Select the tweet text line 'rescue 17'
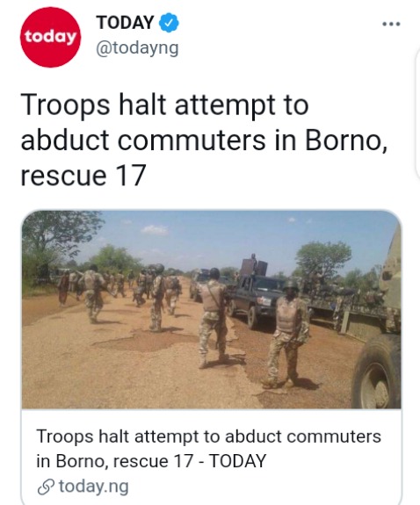Image resolution: width=420 pixels, height=505 pixels. click(x=83, y=176)
